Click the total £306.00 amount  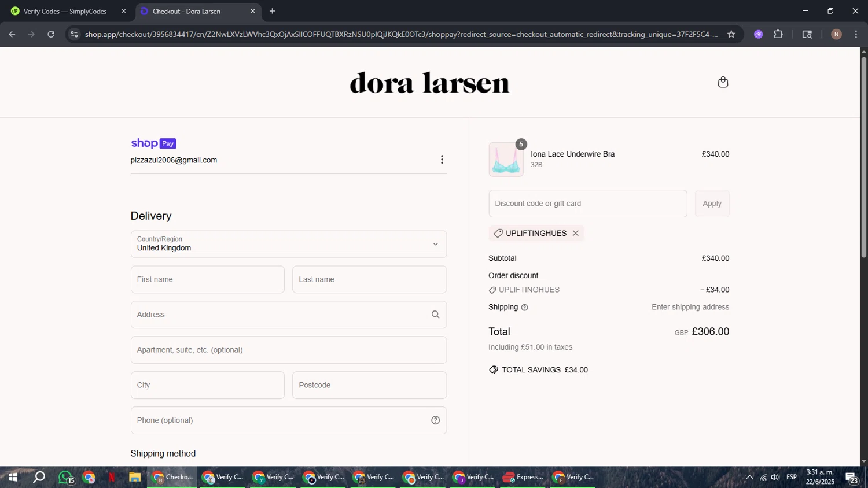coord(711,331)
